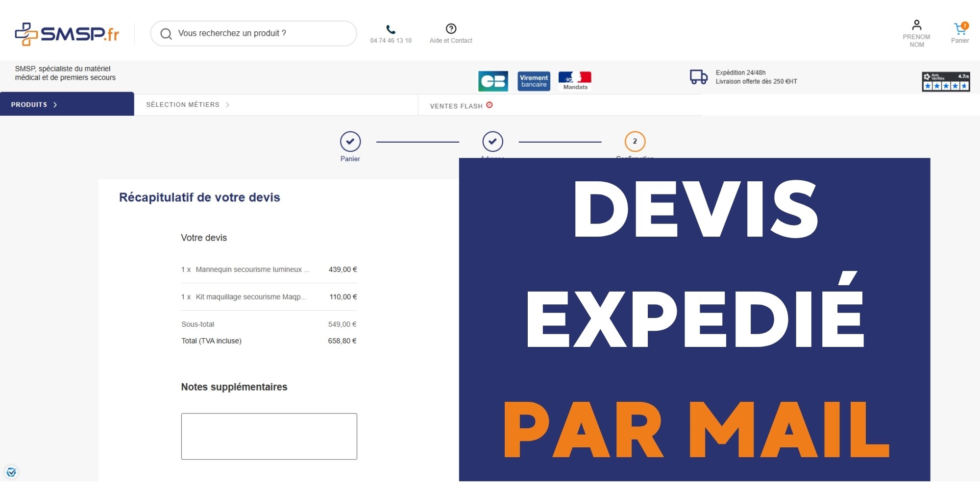Viewport: 980px width, 490px height.
Task: Open the Panier cart icon
Action: pyautogui.click(x=959, y=29)
